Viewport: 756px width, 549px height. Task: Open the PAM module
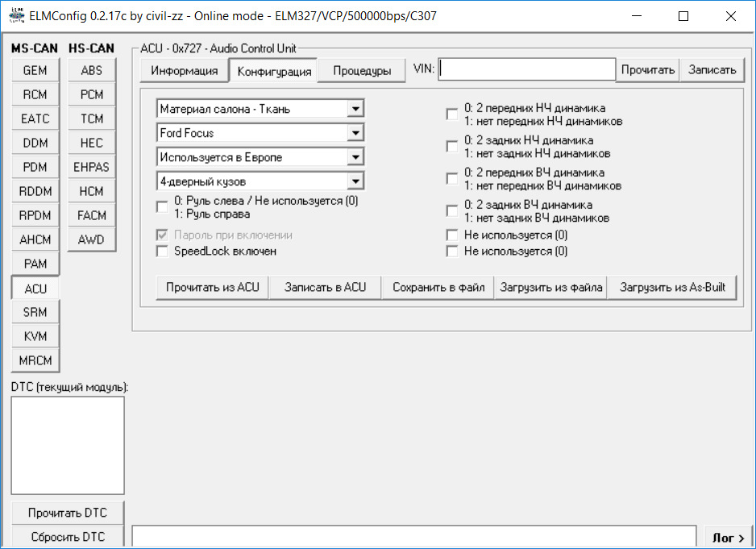pyautogui.click(x=35, y=264)
